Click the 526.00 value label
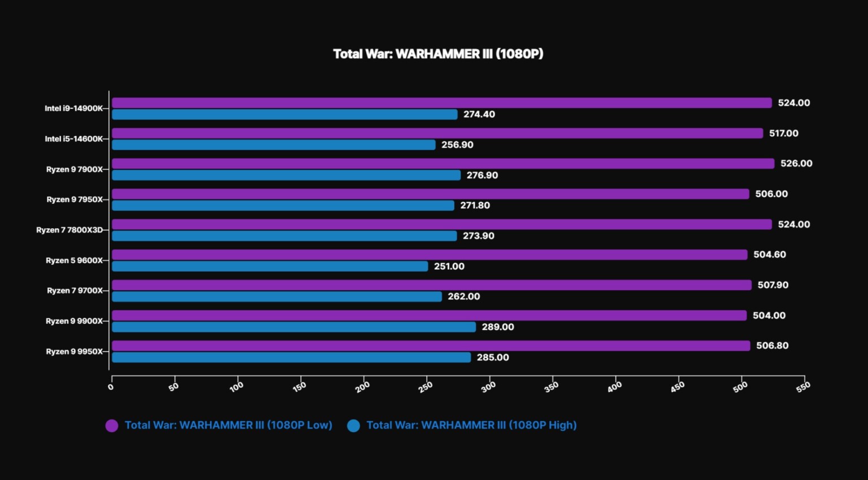The width and height of the screenshot is (868, 480). [x=796, y=164]
